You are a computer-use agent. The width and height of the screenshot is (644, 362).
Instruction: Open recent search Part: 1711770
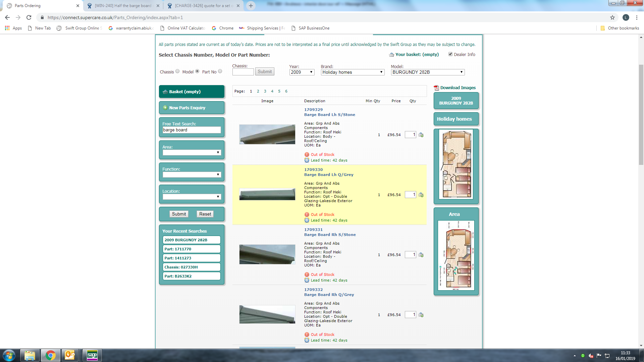coord(192,249)
